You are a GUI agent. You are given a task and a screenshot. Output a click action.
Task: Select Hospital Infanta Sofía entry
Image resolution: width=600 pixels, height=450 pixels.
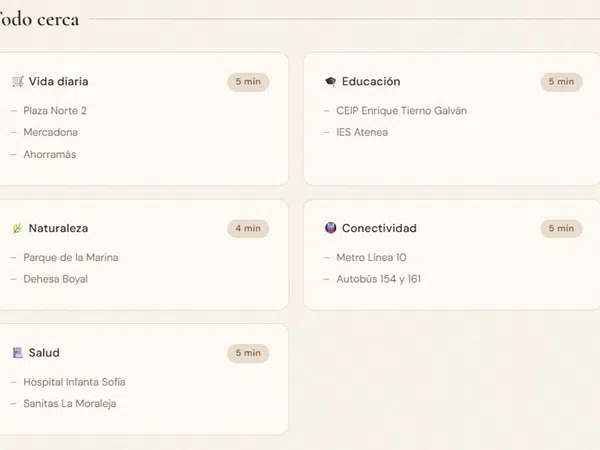coord(74,382)
